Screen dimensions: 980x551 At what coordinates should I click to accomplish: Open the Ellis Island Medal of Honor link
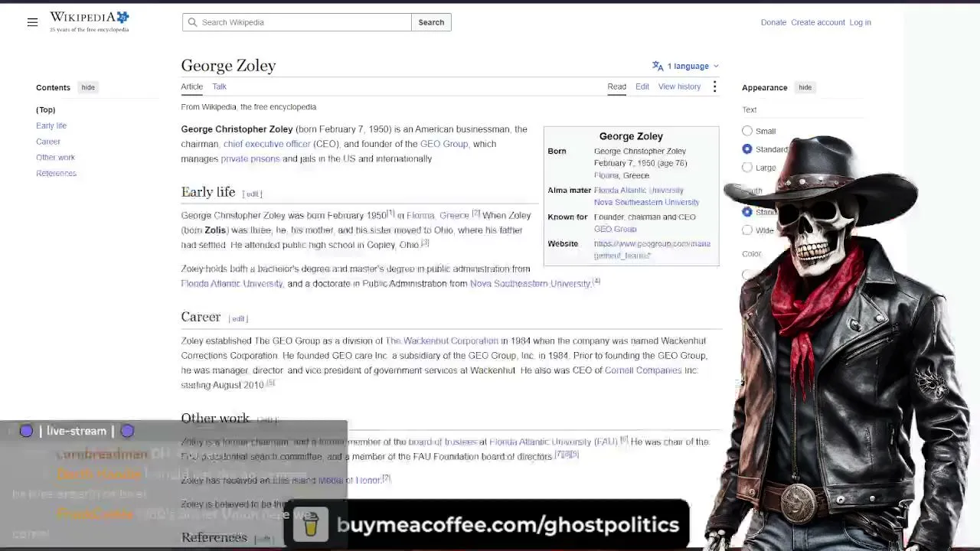[x=349, y=480]
